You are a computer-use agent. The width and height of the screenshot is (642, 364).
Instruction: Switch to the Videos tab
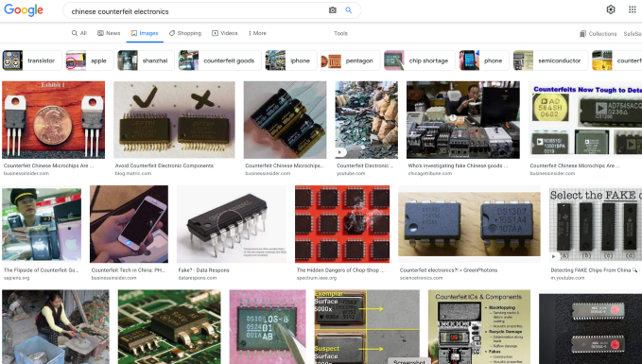tap(224, 33)
